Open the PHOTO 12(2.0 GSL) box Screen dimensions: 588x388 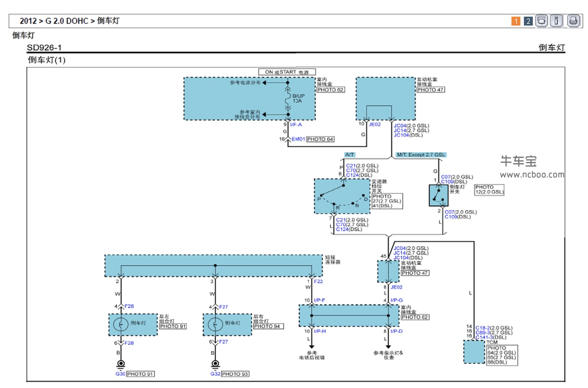(x=489, y=190)
